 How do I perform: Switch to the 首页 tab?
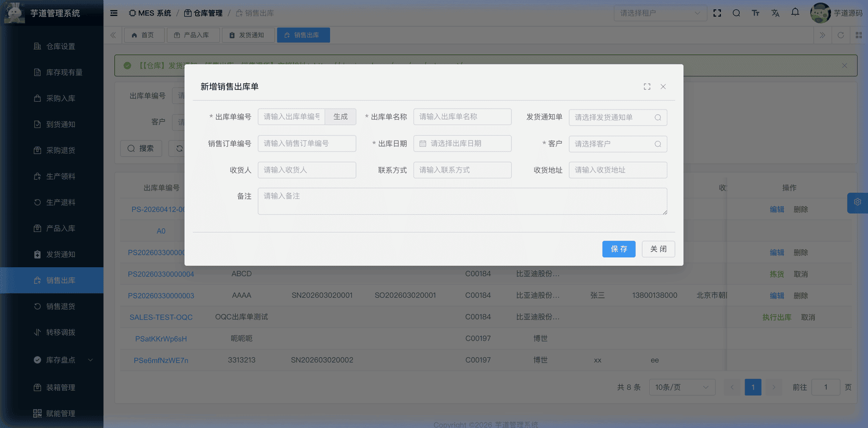tap(144, 35)
